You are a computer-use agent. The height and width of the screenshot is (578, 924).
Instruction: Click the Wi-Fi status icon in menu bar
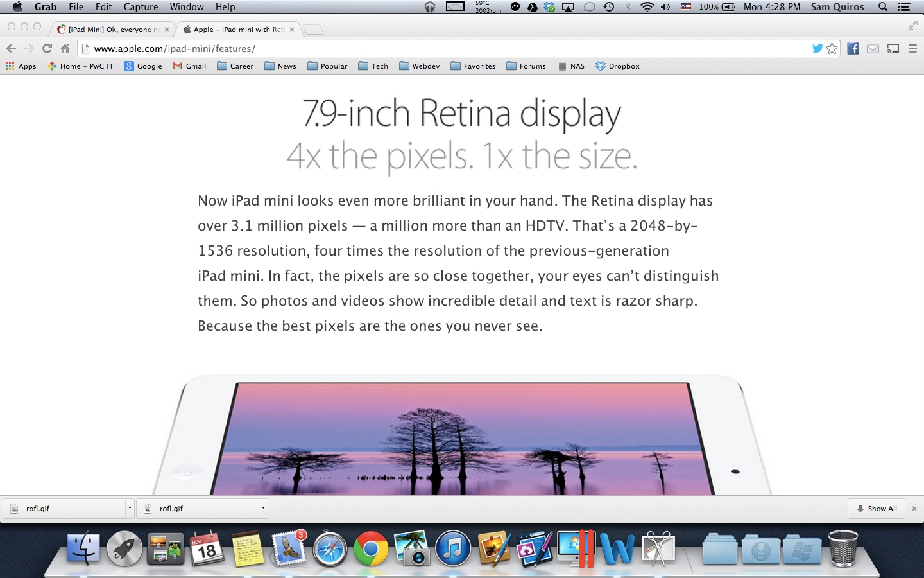pyautogui.click(x=647, y=7)
